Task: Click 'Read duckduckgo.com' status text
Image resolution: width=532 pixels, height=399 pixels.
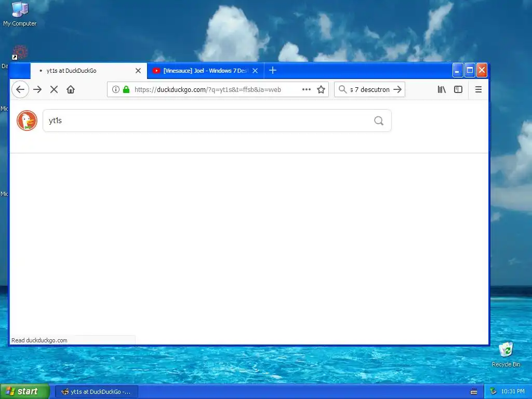Action: pos(39,340)
